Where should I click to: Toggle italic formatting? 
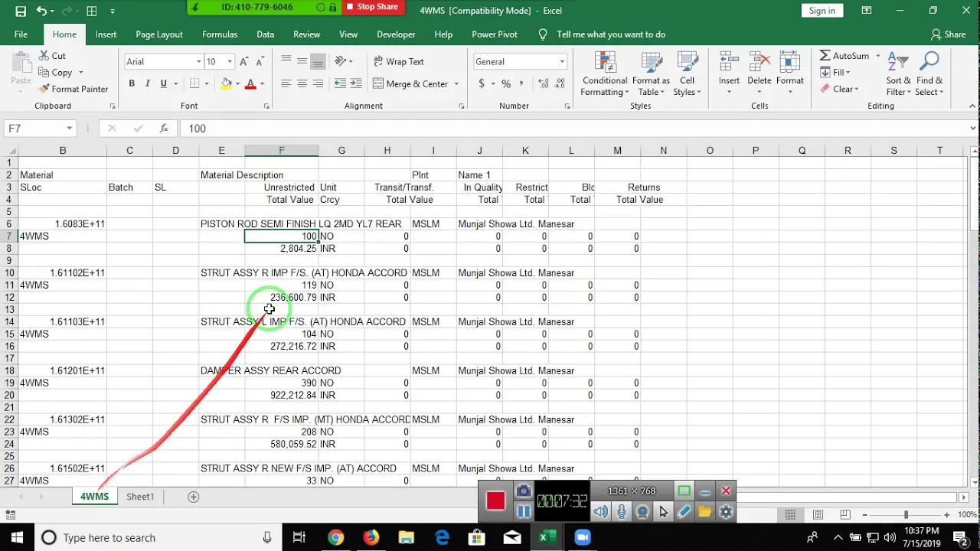pyautogui.click(x=147, y=83)
